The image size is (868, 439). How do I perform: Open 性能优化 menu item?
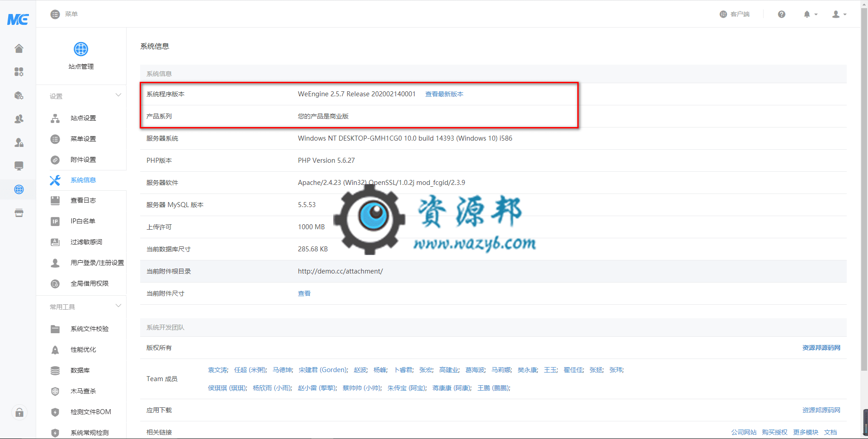(x=83, y=349)
